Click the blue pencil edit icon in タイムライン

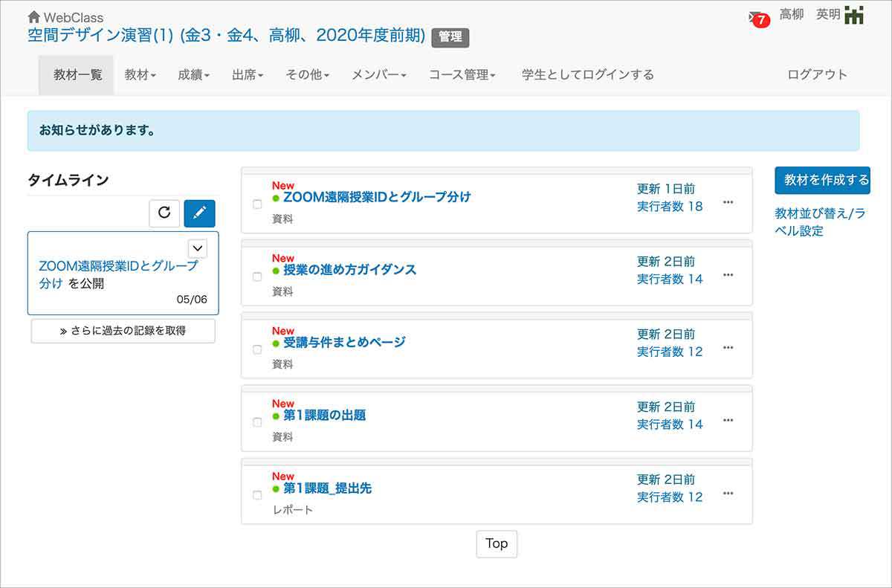(x=199, y=213)
